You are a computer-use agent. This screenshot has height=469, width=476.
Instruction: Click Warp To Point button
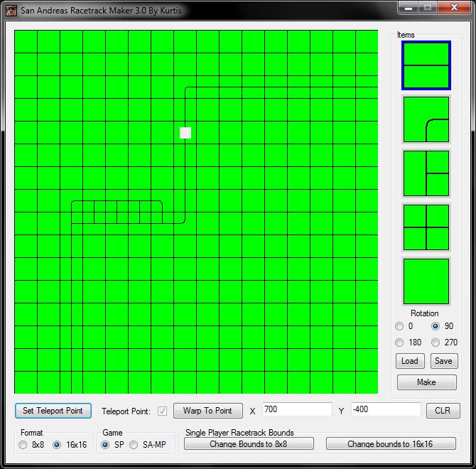208,411
